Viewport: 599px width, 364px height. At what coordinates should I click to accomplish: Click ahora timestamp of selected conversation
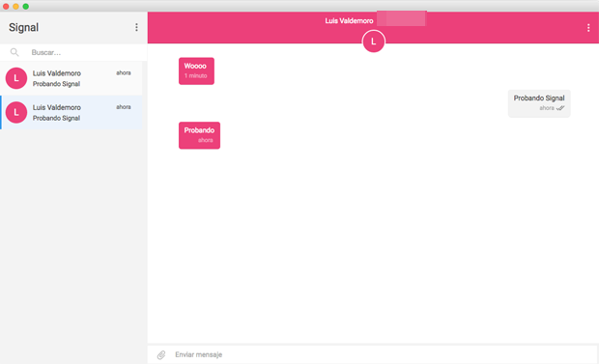pyautogui.click(x=124, y=107)
